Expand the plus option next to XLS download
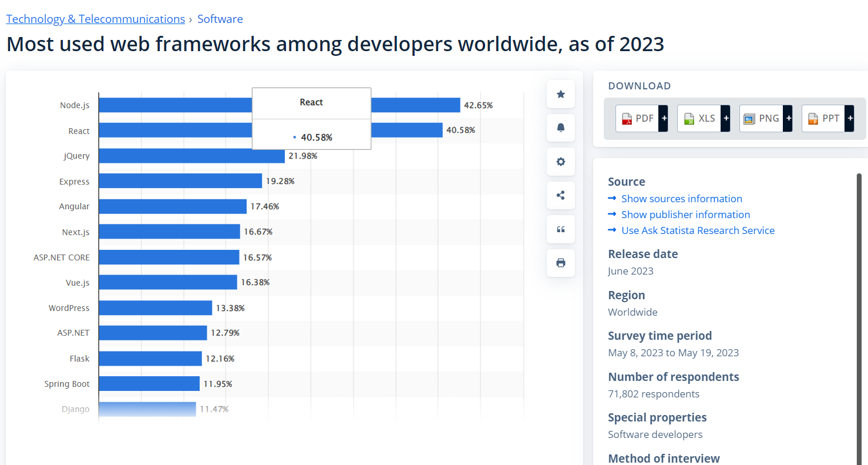 pyautogui.click(x=726, y=118)
